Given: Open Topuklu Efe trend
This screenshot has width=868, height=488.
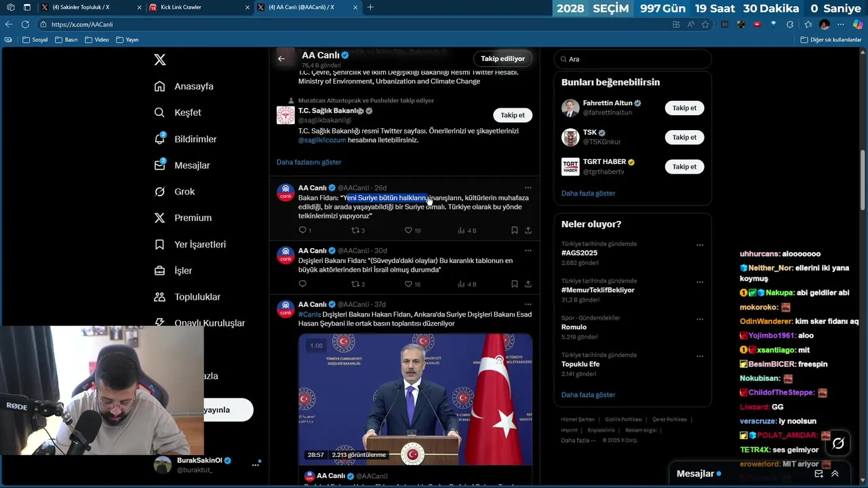Looking at the screenshot, I should pyautogui.click(x=580, y=364).
